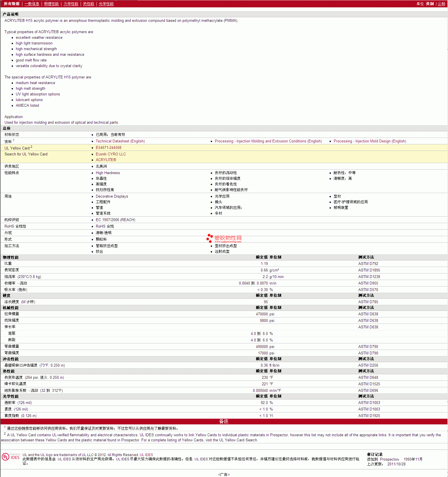Click the 注射成型 processing method

[222, 251]
